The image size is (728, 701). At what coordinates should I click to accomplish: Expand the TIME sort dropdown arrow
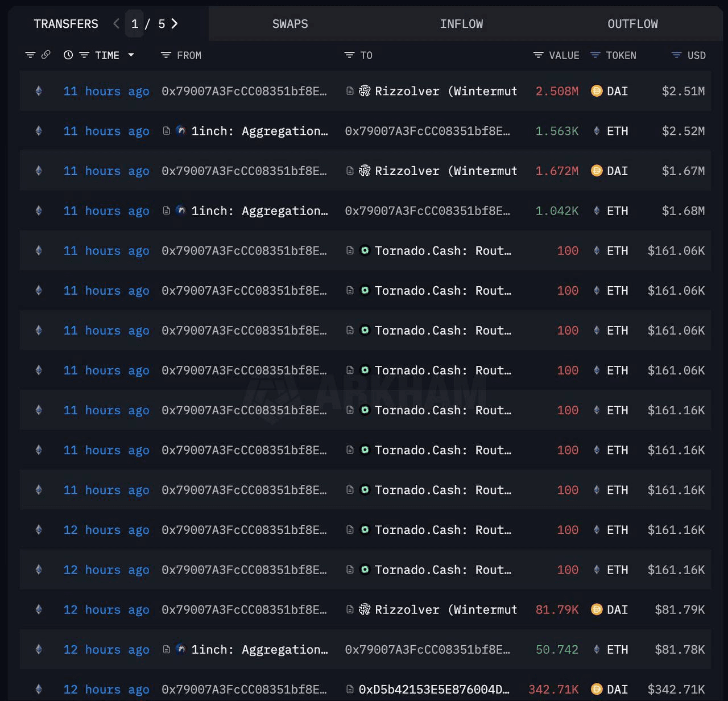point(131,55)
